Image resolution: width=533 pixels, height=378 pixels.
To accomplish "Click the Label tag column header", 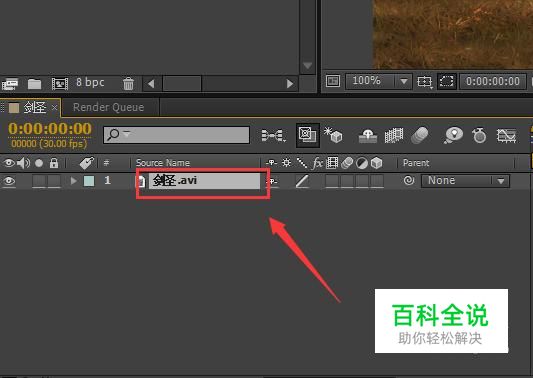I will (x=87, y=163).
